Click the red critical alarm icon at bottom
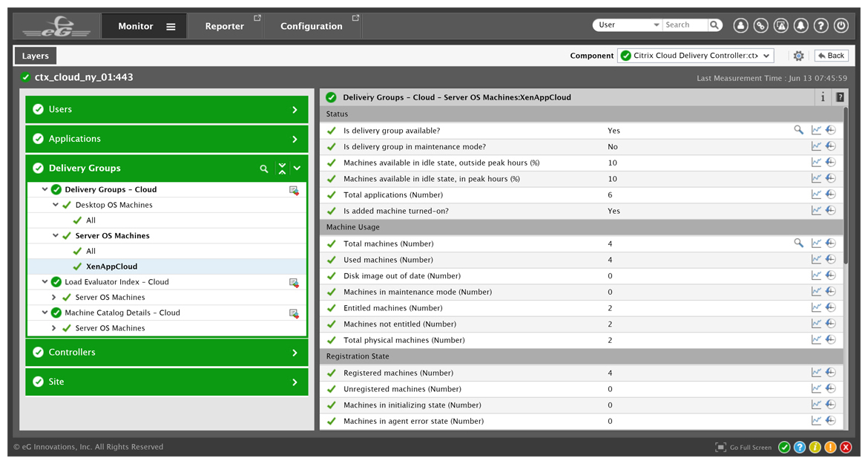 click(846, 448)
